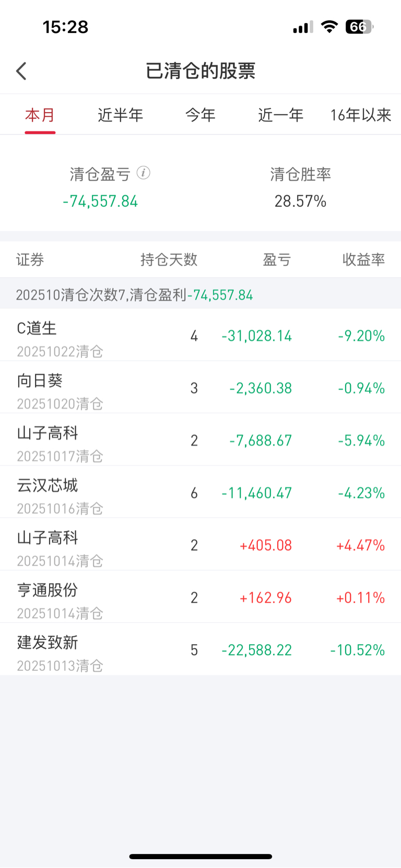The image size is (401, 868).
Task: Switch to the 近半年 tab
Action: coord(121,115)
